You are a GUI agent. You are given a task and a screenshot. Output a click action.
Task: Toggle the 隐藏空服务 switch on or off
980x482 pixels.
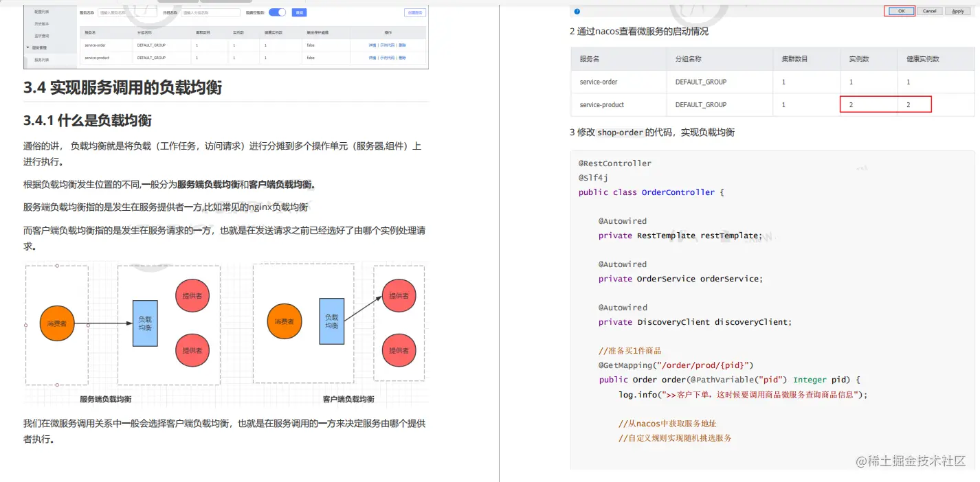tap(276, 12)
